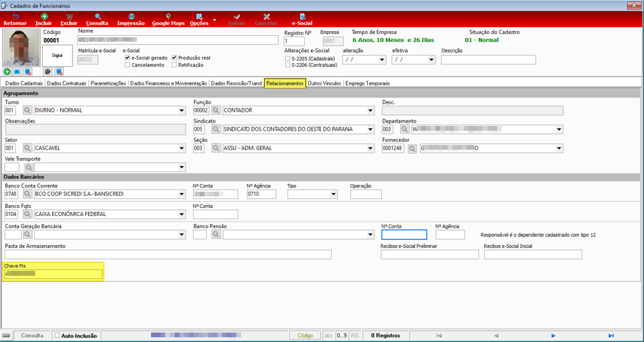Enable the Cancelamento checkbox
644x342 pixels.
(127, 65)
